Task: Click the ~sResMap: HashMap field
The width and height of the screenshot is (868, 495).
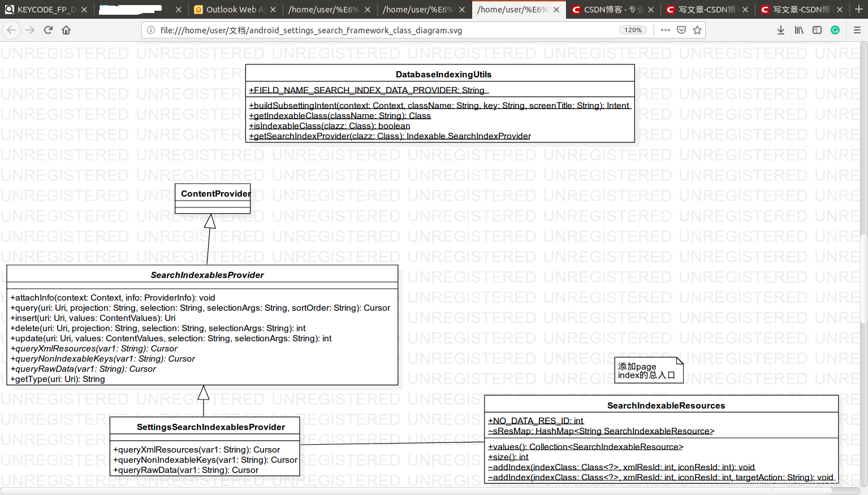Action: point(601,431)
